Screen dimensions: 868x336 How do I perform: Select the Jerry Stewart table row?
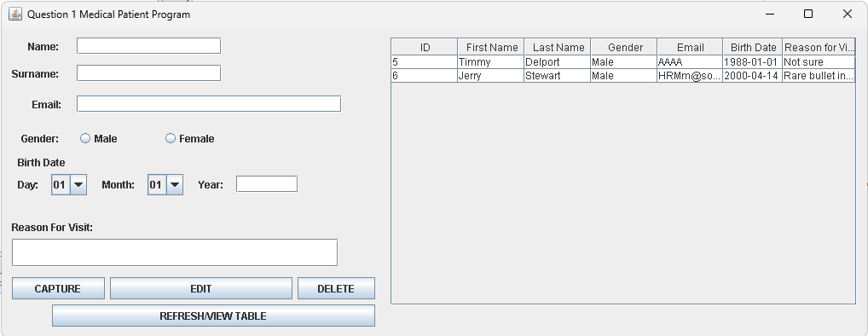coord(622,75)
